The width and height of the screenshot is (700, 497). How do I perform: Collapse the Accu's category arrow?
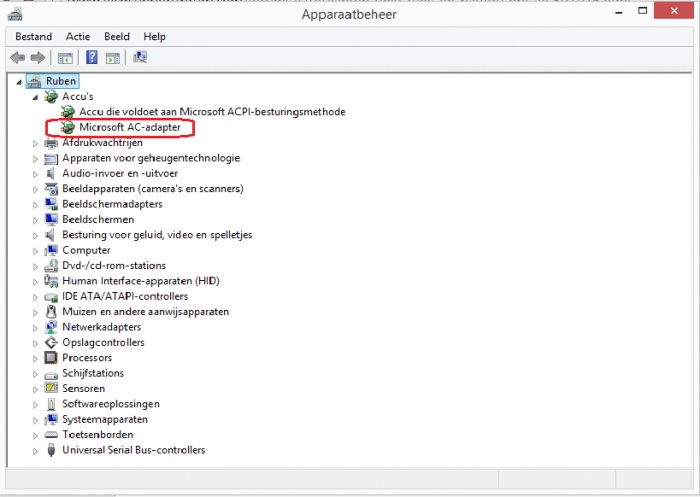point(35,97)
